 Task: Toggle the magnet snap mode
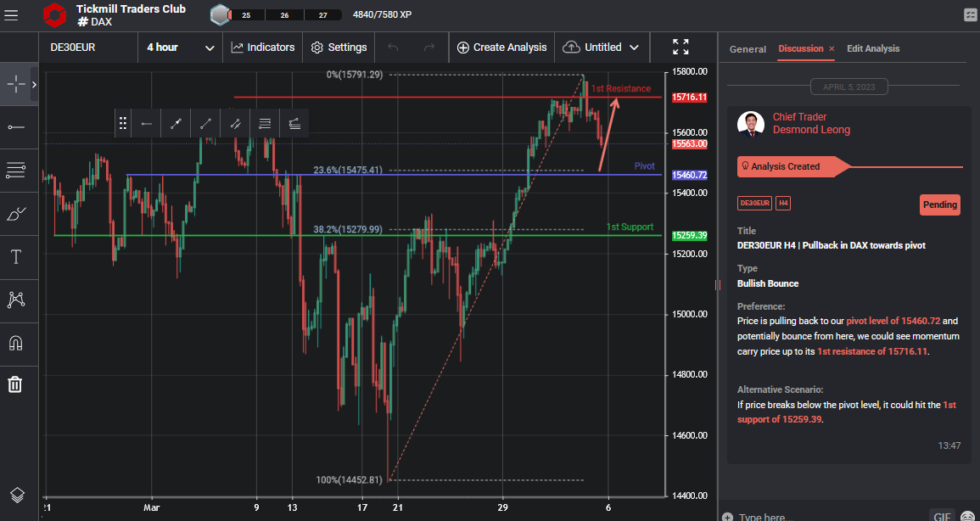point(15,342)
